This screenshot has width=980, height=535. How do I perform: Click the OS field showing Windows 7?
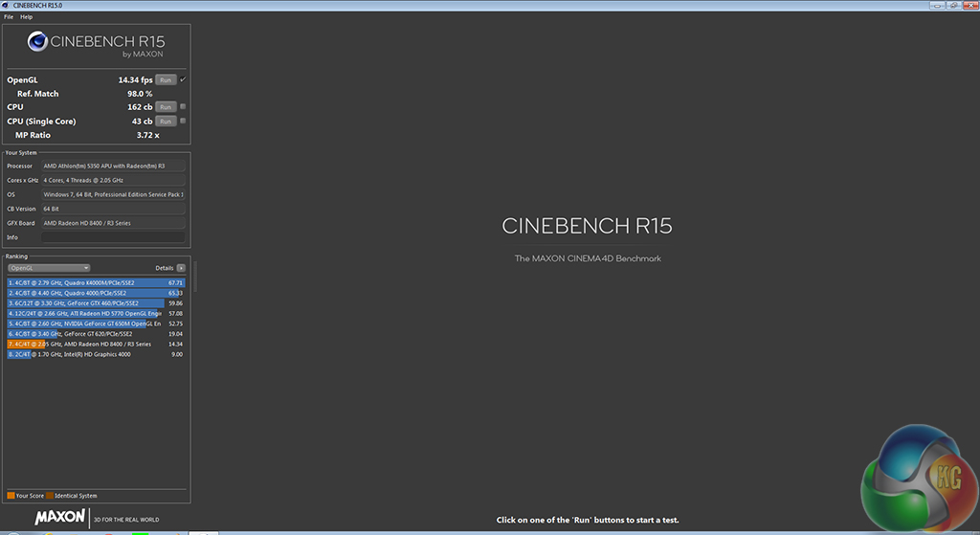[113, 194]
